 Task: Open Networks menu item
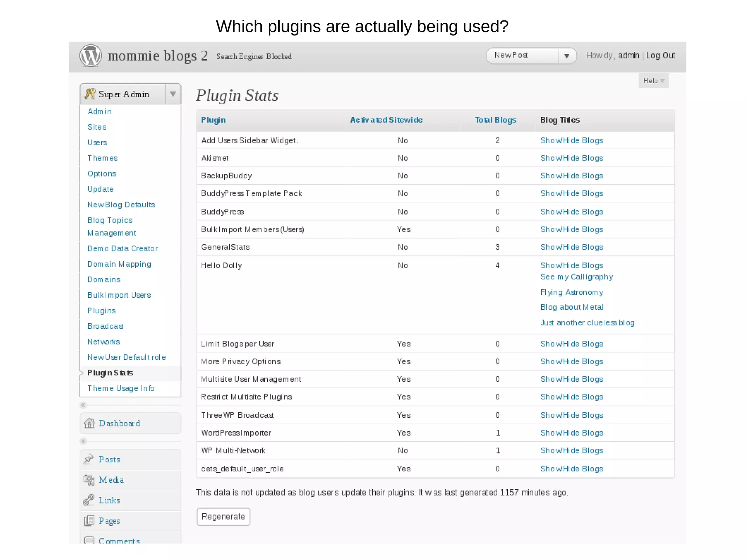pos(104,342)
